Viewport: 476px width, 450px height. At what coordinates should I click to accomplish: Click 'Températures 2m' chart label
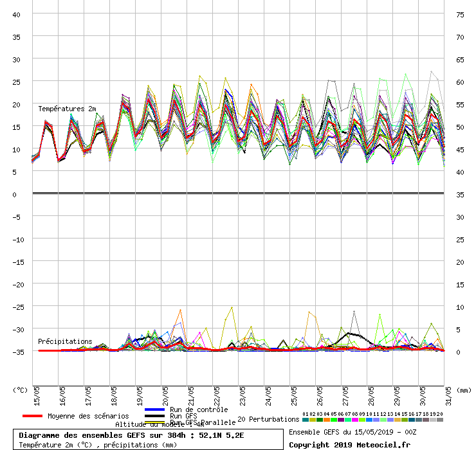point(67,109)
